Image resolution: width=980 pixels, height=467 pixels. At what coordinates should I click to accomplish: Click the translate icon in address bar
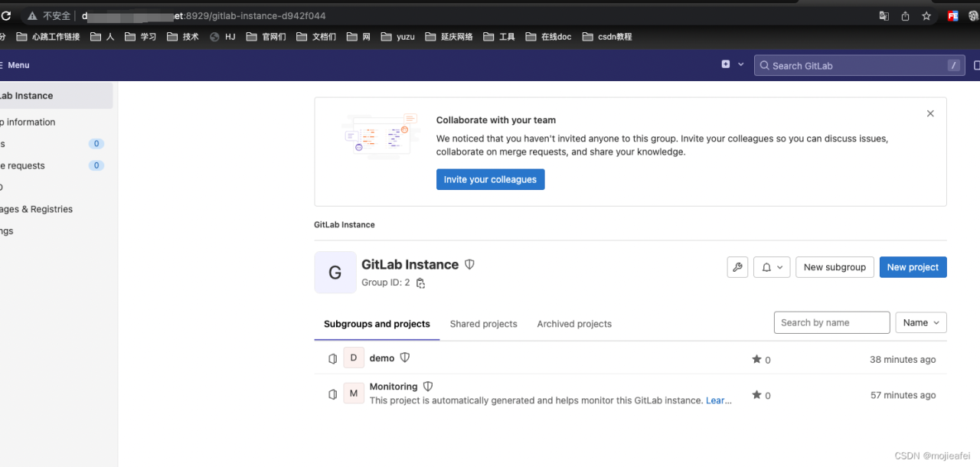click(884, 16)
